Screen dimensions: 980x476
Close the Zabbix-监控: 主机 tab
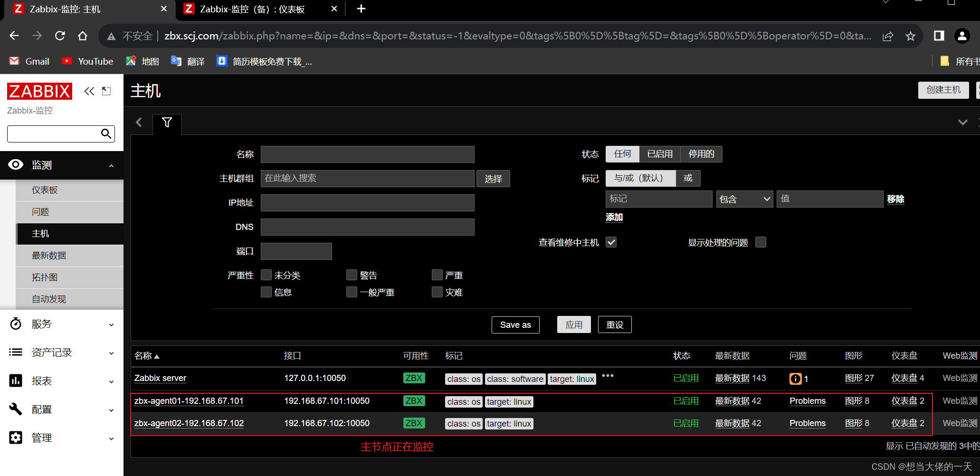pyautogui.click(x=164, y=9)
